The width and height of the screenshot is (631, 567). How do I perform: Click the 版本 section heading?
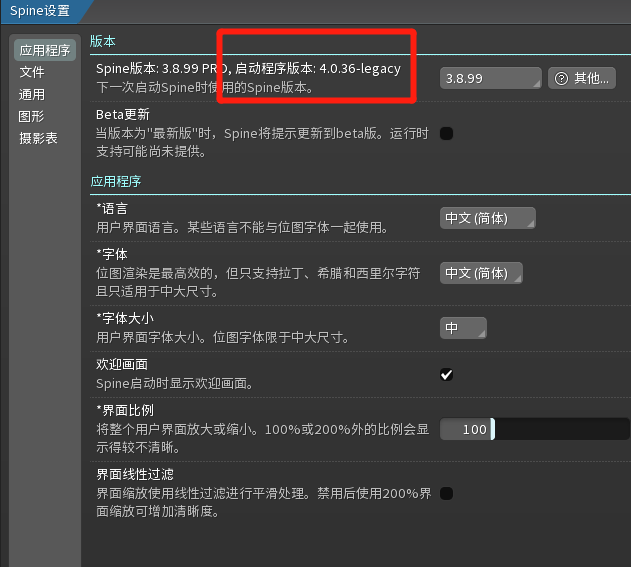103,41
